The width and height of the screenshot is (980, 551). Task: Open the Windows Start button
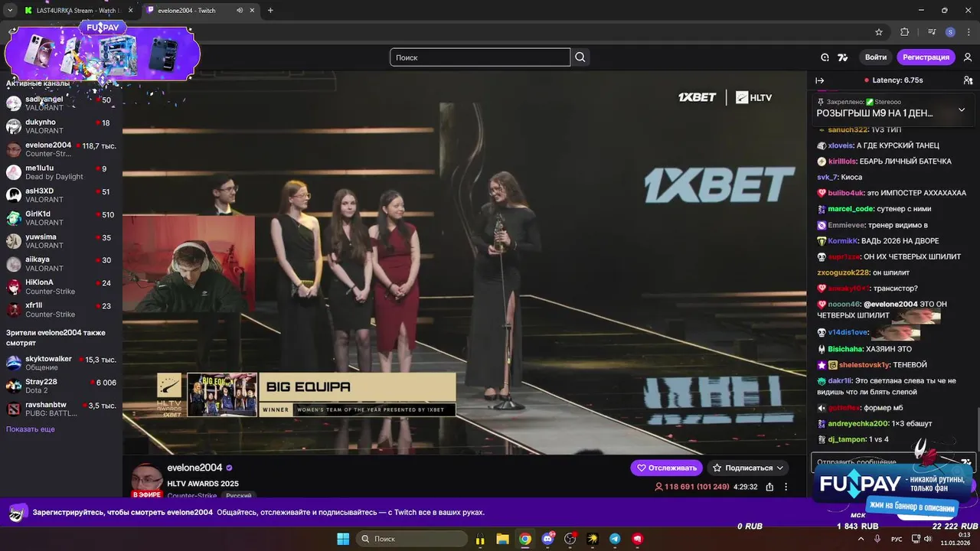click(342, 539)
